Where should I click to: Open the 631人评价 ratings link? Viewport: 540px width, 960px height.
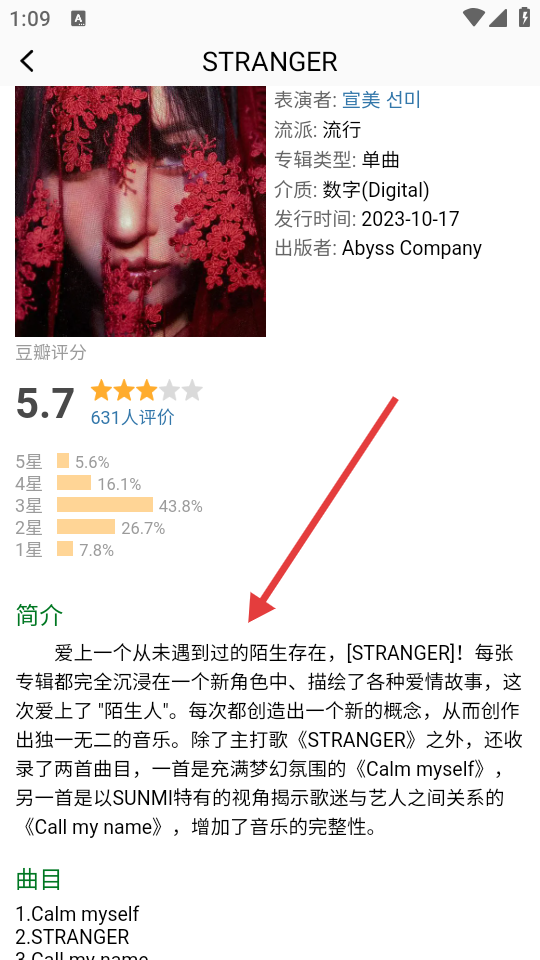(132, 418)
